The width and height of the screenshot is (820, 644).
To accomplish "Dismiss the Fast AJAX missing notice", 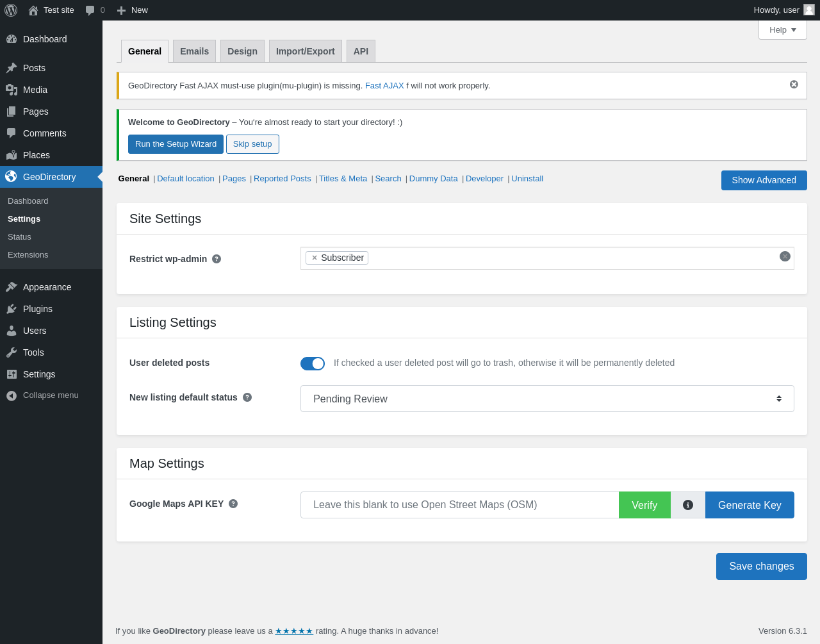I will (794, 85).
